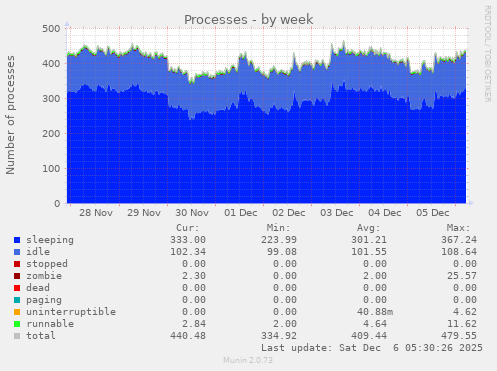Click the 'dead' legend label

coord(38,288)
